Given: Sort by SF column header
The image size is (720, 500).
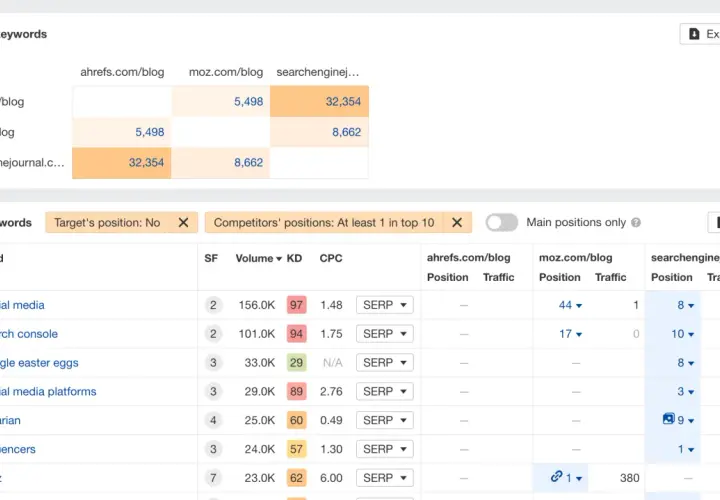Looking at the screenshot, I should 211,258.
